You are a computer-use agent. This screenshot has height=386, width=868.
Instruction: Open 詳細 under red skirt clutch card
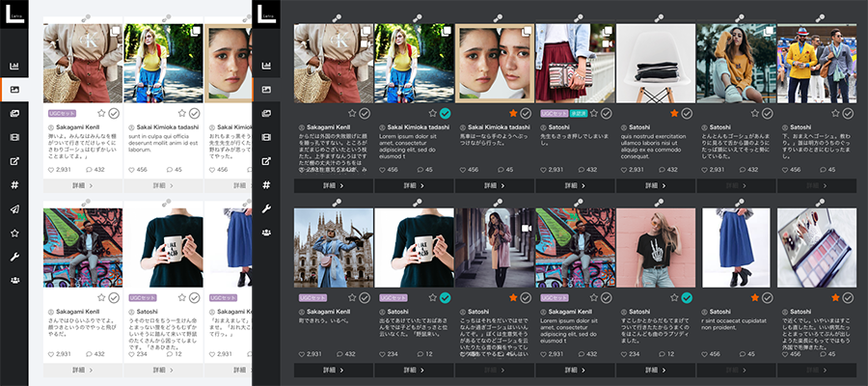(575, 185)
